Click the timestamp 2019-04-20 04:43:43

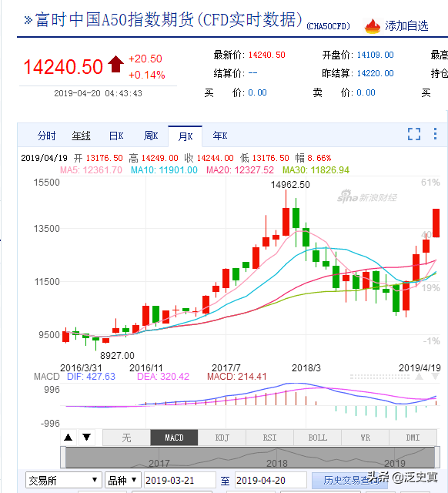(98, 93)
